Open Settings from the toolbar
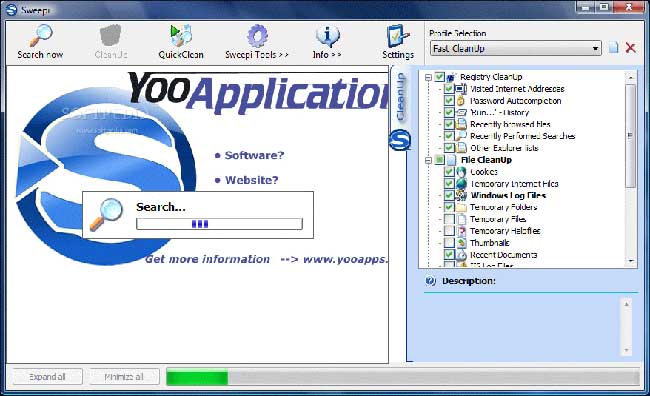Viewport: 650px width, 396px height. pos(398,36)
